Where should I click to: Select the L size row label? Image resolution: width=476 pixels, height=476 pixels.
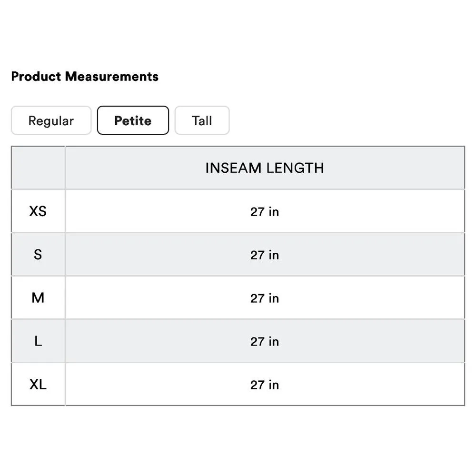(x=38, y=341)
